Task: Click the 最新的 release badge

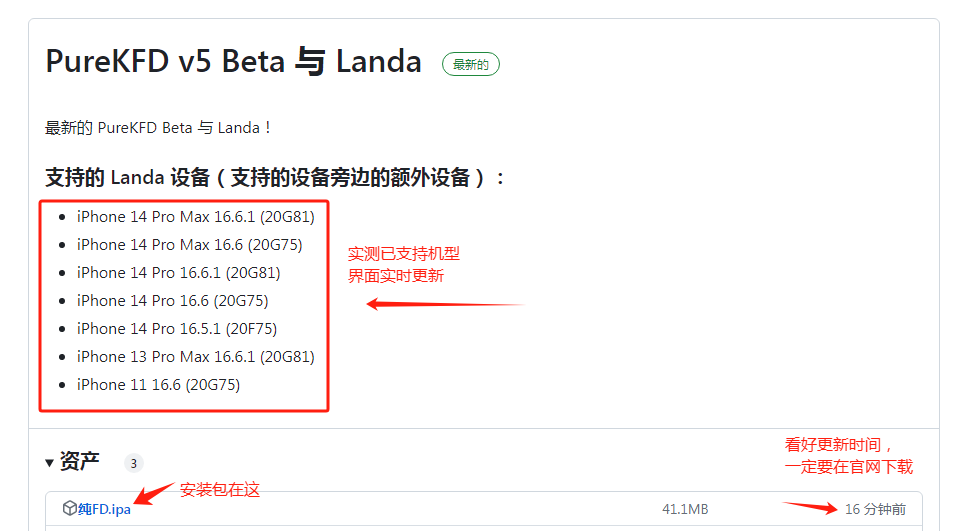Action: [x=471, y=64]
